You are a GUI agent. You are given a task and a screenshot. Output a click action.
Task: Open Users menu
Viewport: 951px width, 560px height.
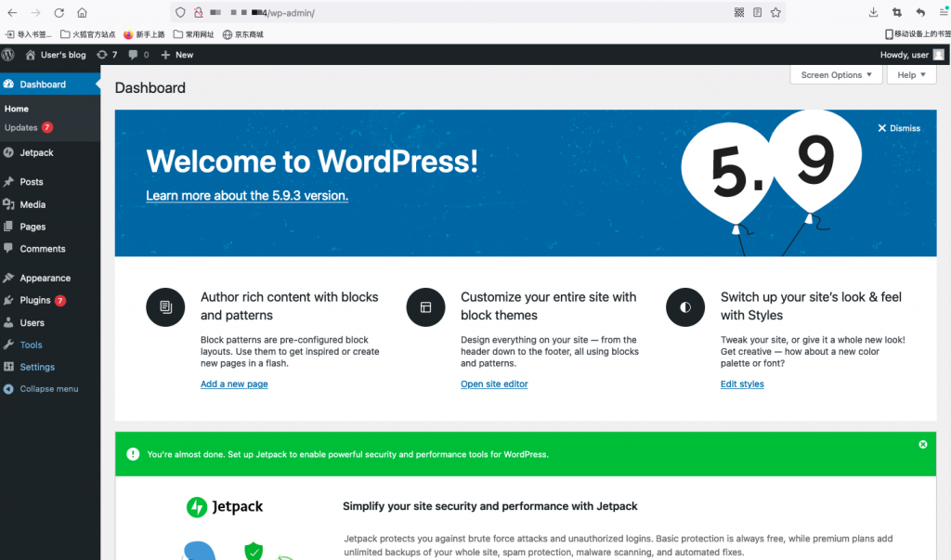50,323
